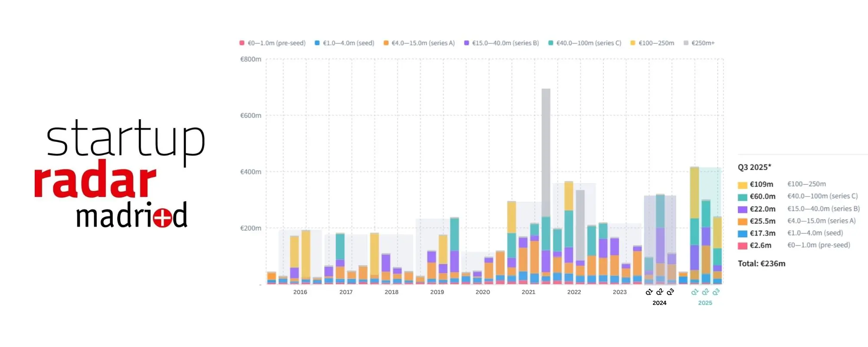Select the Q2 label above 2025
868x347 pixels.
point(706,292)
